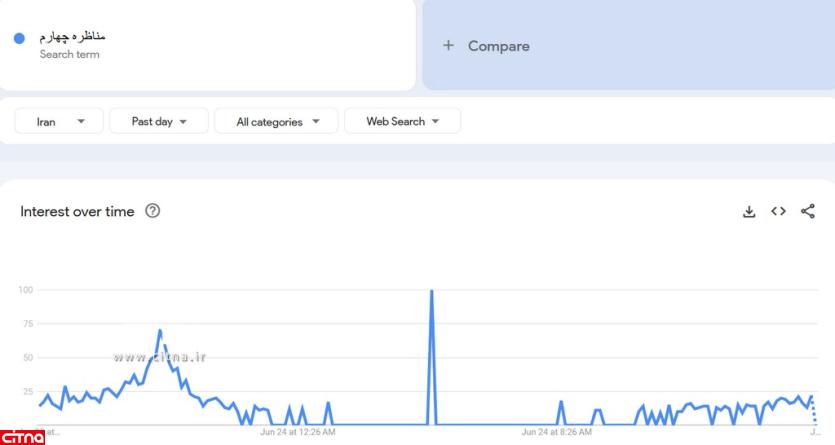The height and width of the screenshot is (445, 835).
Task: Click the blue search term color dot
Action: click(19, 38)
